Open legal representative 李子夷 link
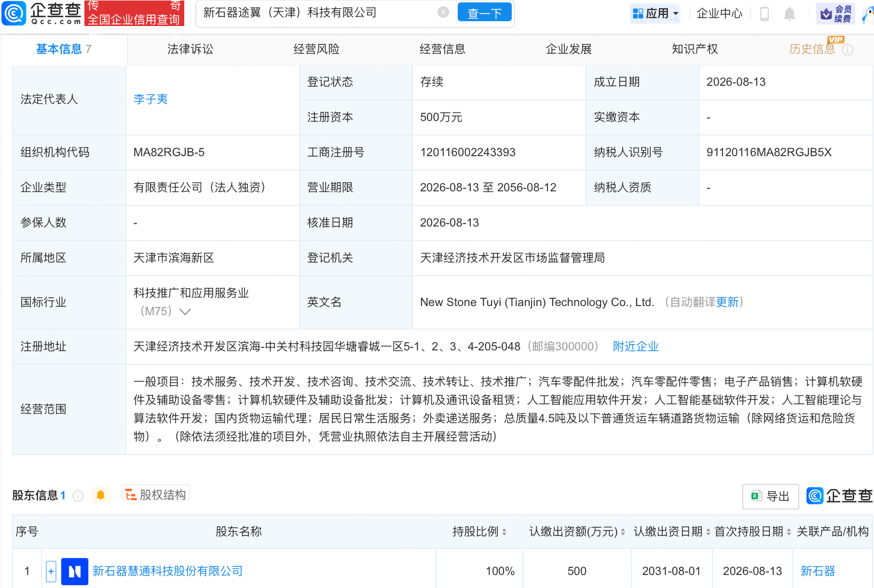Viewport: 874px width, 588px height. tap(150, 99)
